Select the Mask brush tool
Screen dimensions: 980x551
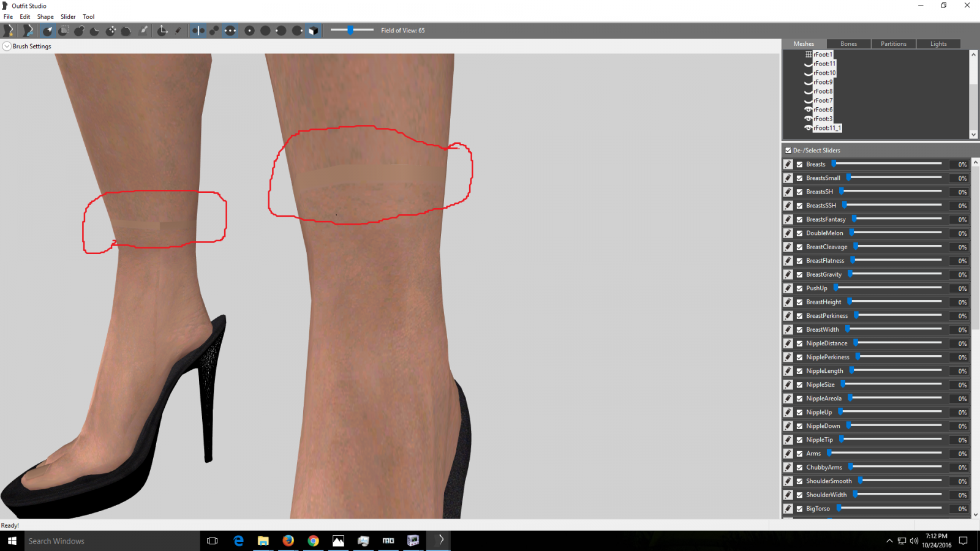click(x=63, y=30)
